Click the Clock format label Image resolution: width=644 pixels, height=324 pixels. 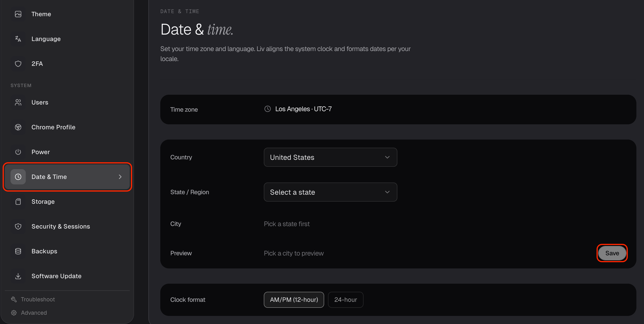pyautogui.click(x=187, y=299)
